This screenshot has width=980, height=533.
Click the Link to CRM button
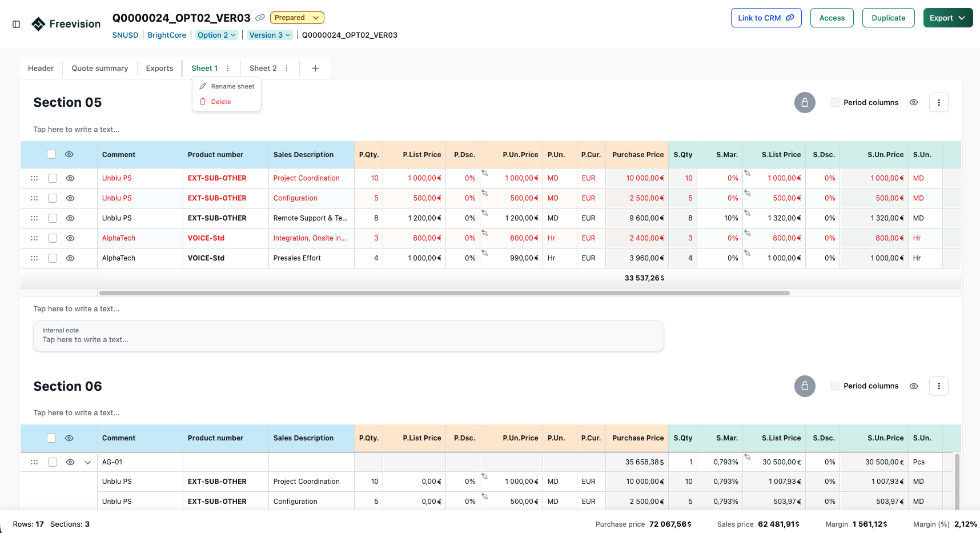(x=766, y=18)
